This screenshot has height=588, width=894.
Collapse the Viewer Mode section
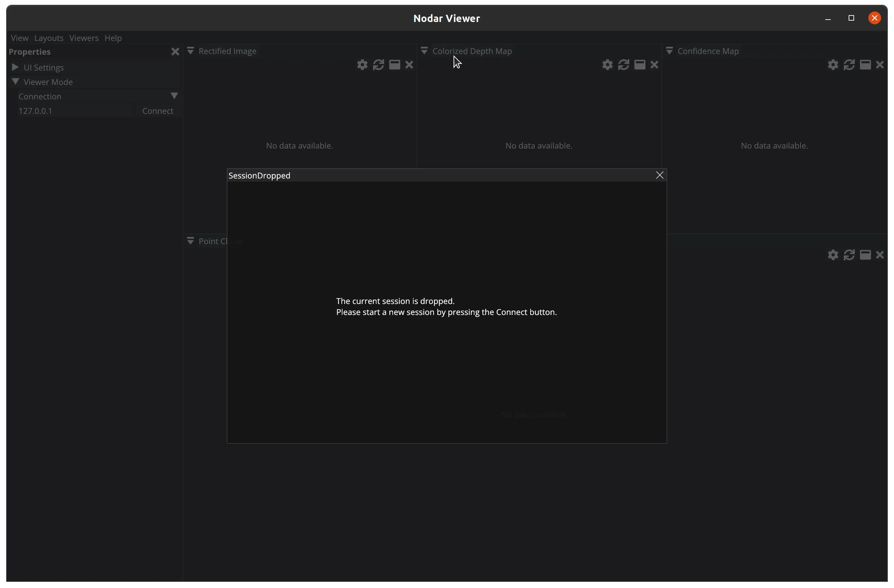(x=15, y=81)
